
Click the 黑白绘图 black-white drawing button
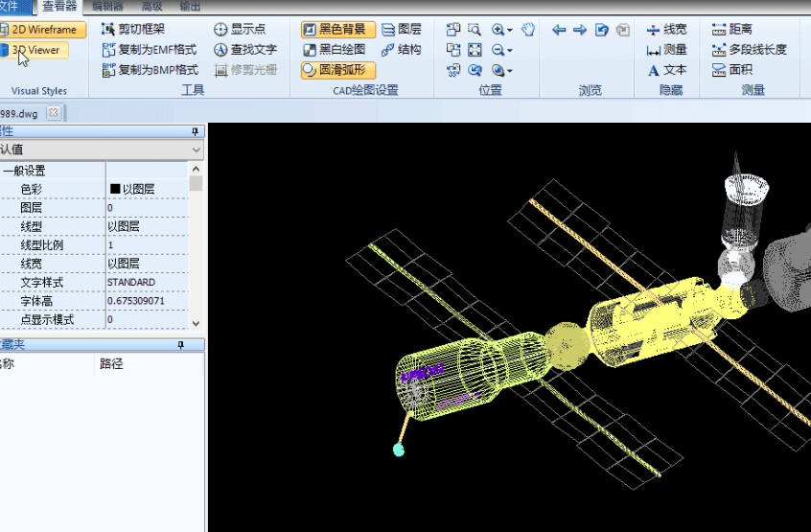[x=335, y=50]
